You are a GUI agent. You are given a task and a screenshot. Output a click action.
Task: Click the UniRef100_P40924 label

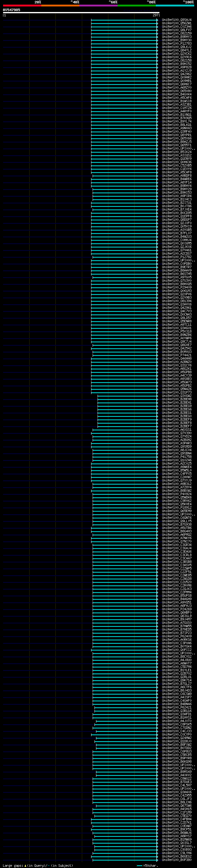(176, 494)
